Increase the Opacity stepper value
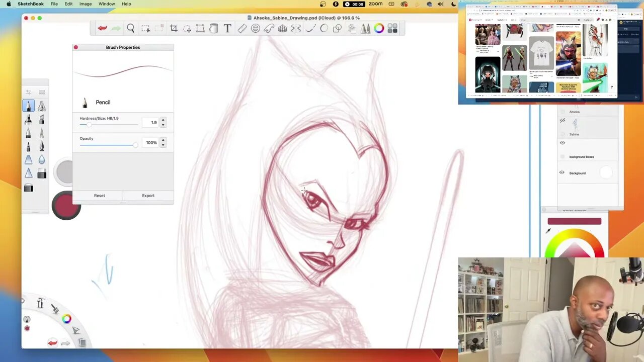Viewport: 644px width, 362px height. click(163, 140)
